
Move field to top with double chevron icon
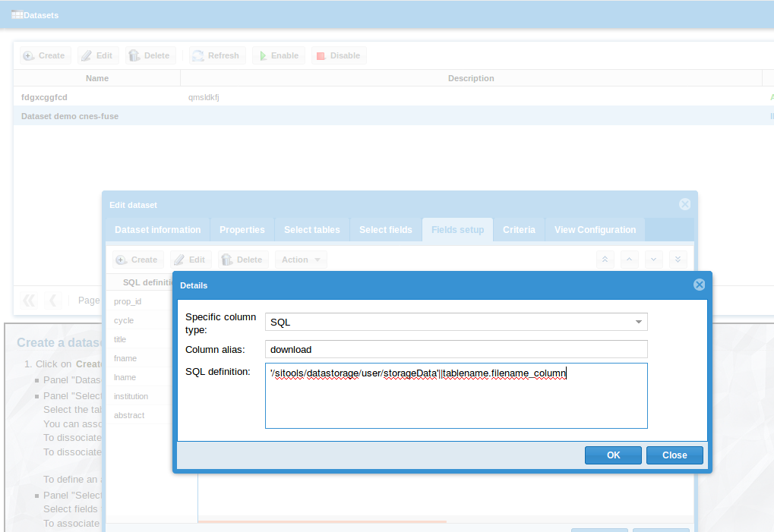(605, 259)
